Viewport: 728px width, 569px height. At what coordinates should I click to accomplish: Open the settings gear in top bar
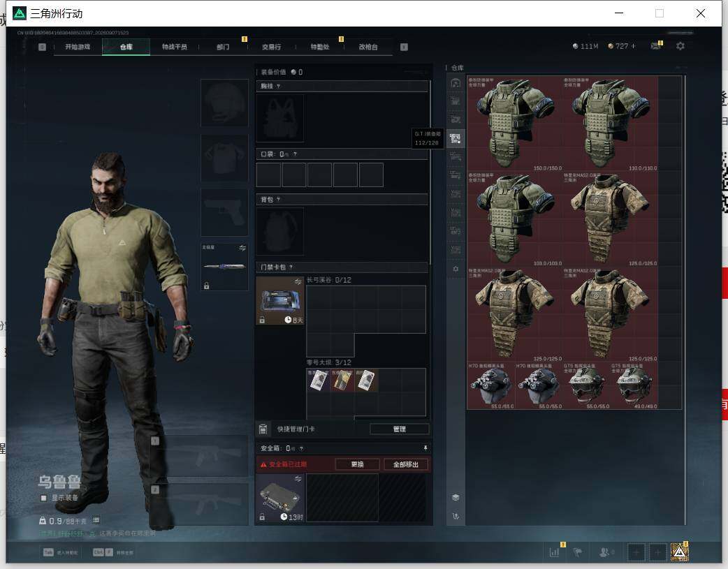[x=680, y=46]
